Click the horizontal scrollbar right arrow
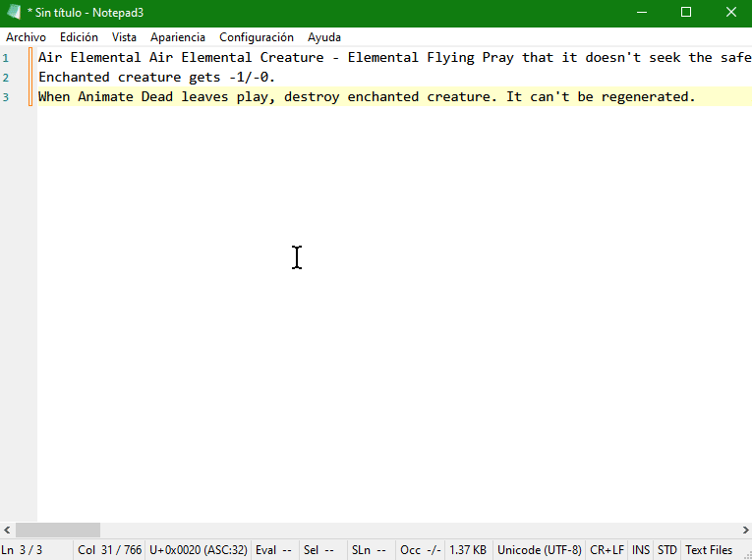Image resolution: width=752 pixels, height=560 pixels. tap(745, 530)
